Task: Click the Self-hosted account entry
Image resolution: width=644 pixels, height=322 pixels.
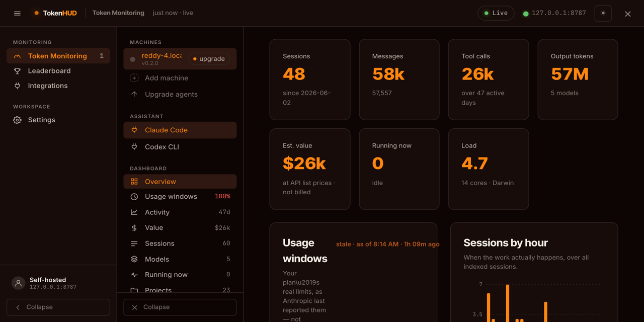Action: point(58,283)
